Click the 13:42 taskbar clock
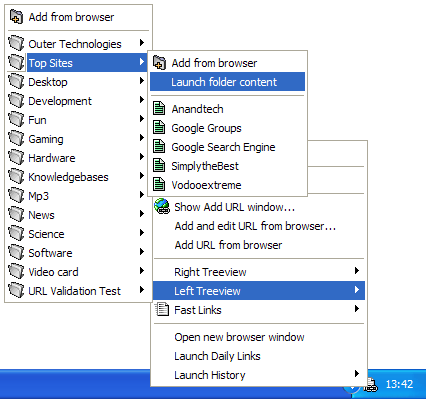Viewport: 426px width, 399px height. [399, 384]
